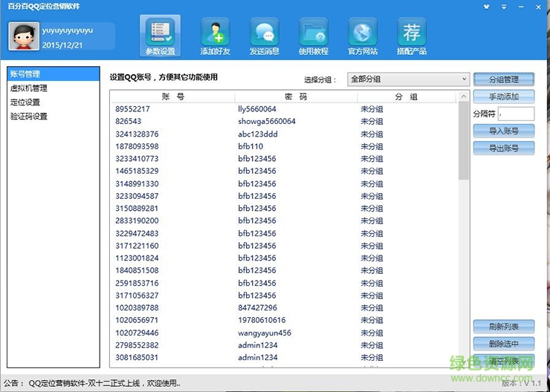This screenshot has height=392, width=550.
Task: Select account row 3233410773
Action: 285,159
